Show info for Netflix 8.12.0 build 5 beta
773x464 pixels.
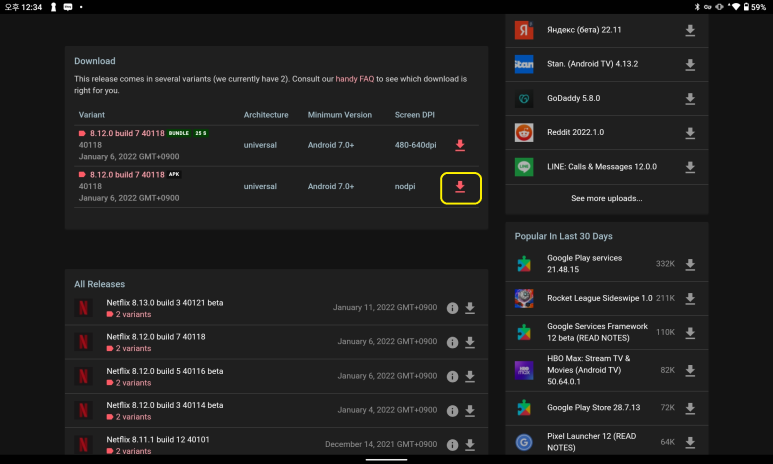click(x=452, y=376)
